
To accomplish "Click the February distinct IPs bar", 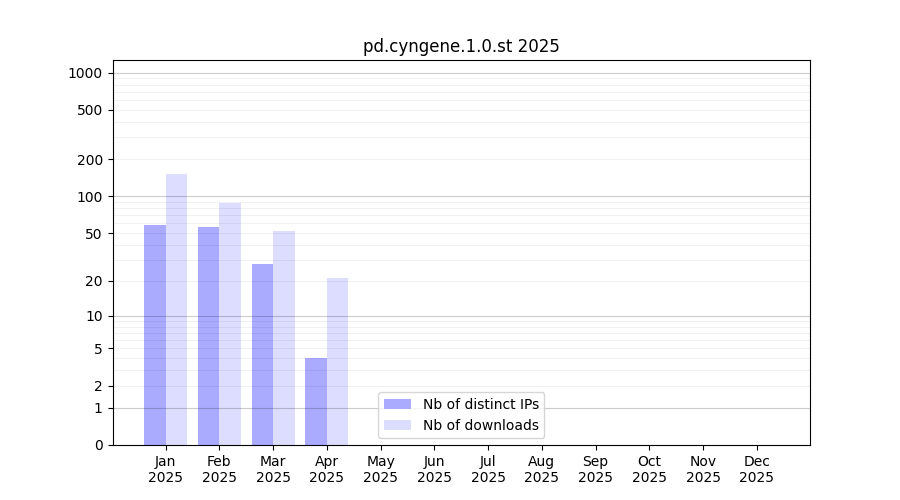I will click(208, 336).
